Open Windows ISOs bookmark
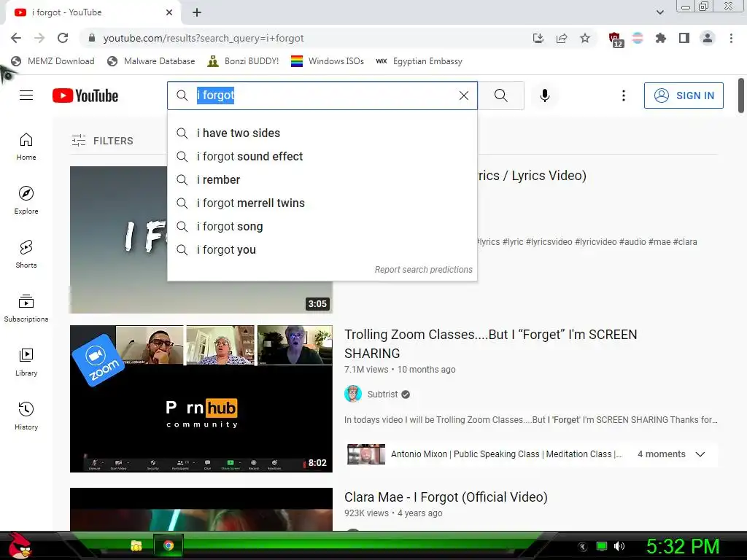The height and width of the screenshot is (560, 747). pyautogui.click(x=328, y=61)
